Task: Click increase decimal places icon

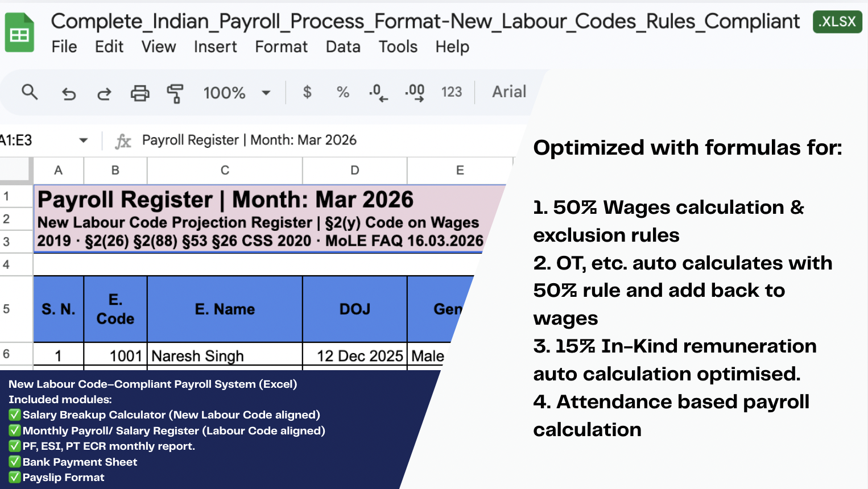Action: 415,93
